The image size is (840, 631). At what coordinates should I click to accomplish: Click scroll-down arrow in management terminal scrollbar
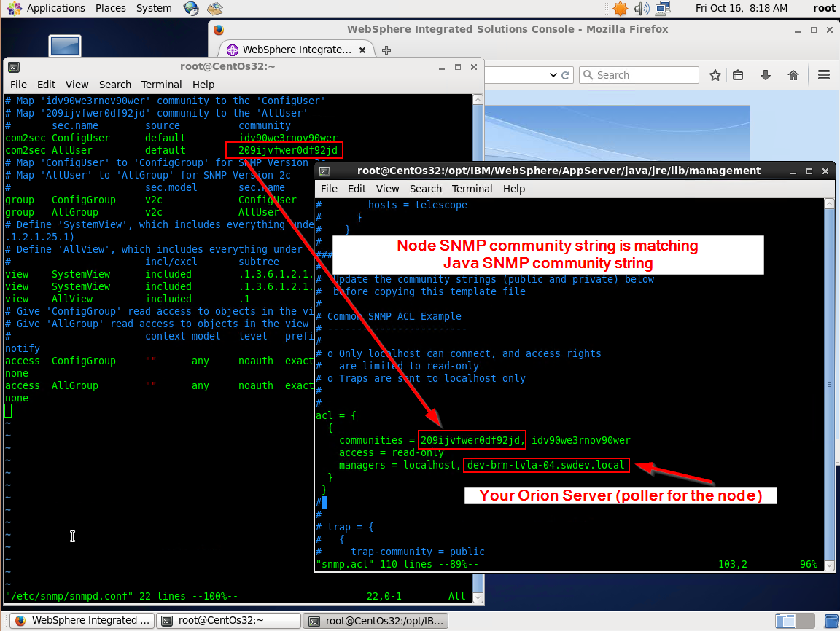click(829, 565)
